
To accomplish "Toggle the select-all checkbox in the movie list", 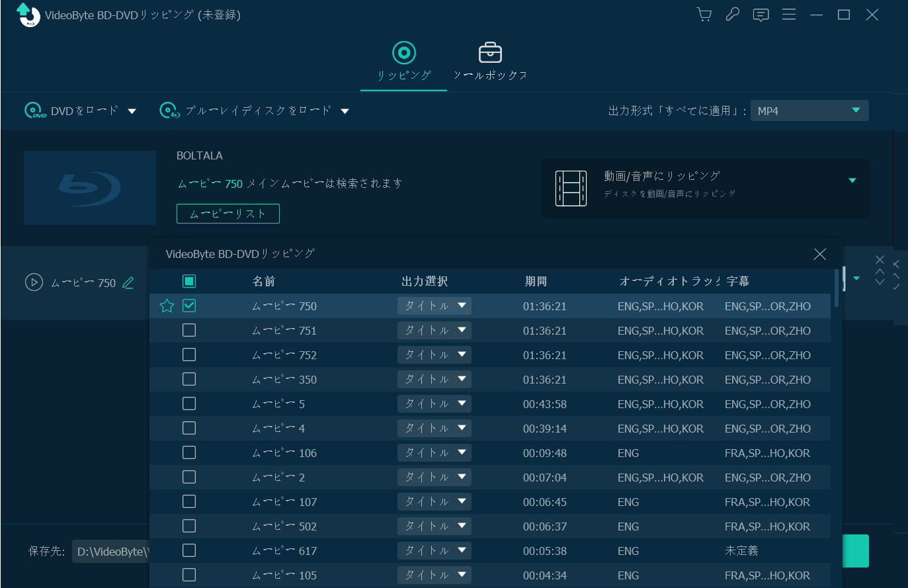I will pos(189,280).
